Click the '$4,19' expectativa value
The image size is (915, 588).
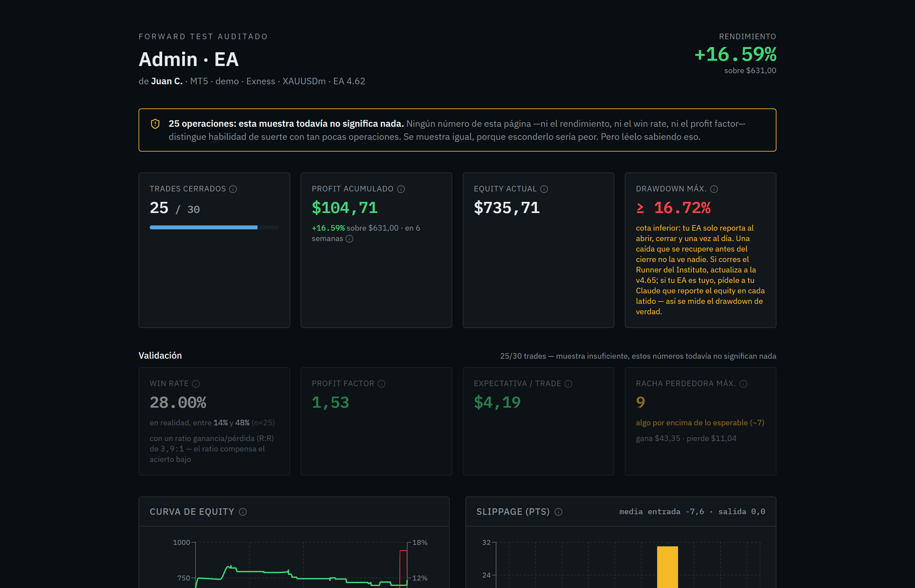pos(497,402)
